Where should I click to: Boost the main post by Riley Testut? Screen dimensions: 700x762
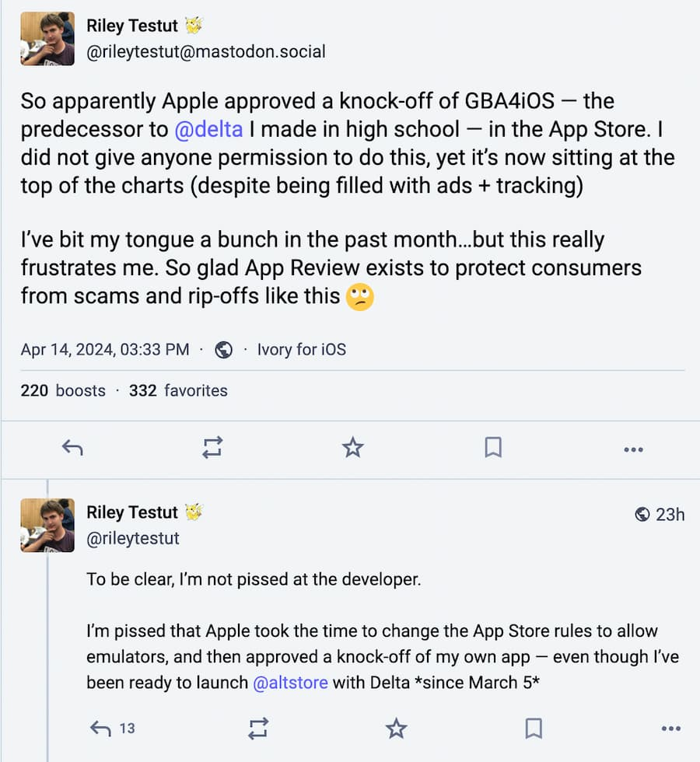[212, 447]
